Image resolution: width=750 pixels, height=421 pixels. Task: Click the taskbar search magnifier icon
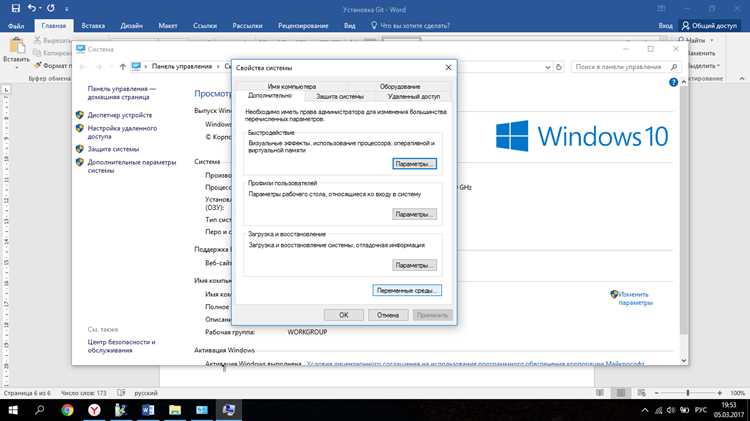pos(40,410)
